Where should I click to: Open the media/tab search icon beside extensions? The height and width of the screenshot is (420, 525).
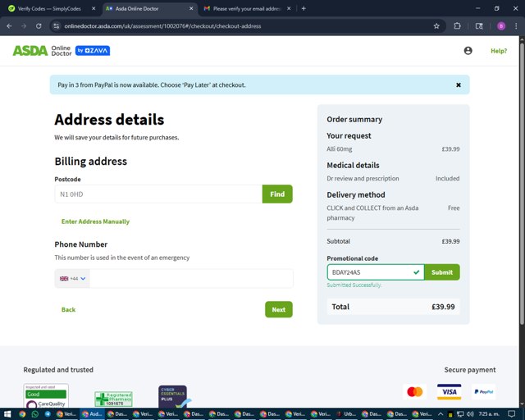click(x=479, y=26)
